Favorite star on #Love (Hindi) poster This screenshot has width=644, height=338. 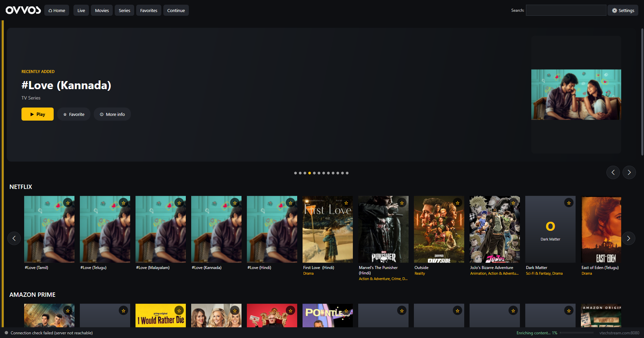pyautogui.click(x=290, y=203)
